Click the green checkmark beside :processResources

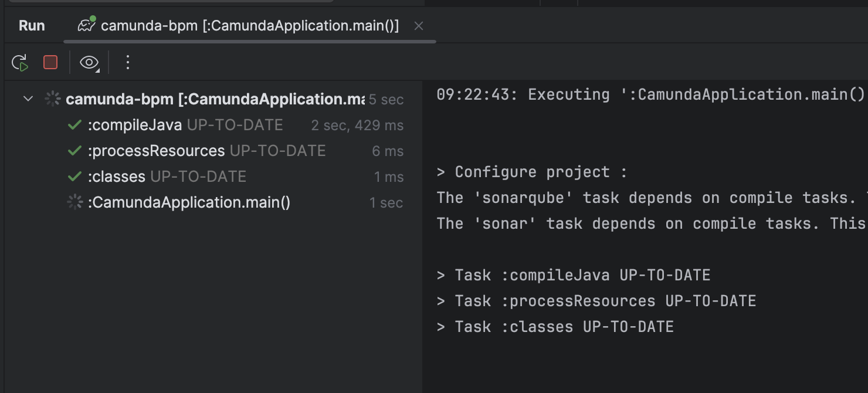[x=74, y=151]
